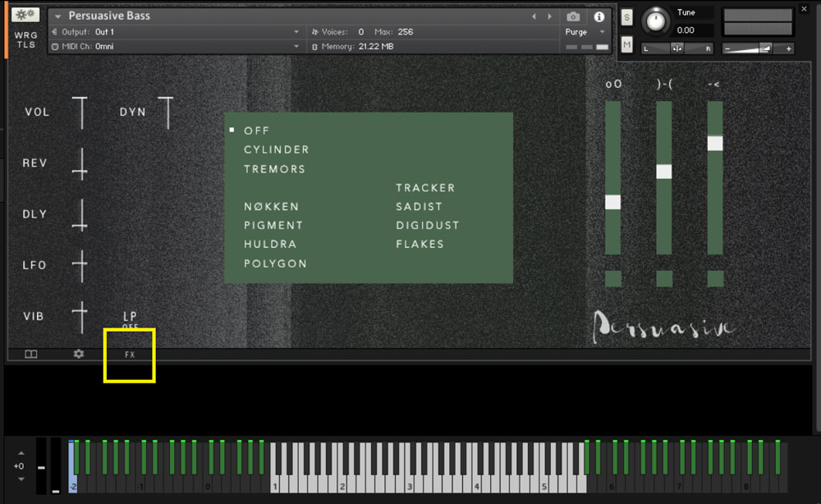Shift keyboard octave up arrow
The height and width of the screenshot is (504, 821).
[x=21, y=453]
